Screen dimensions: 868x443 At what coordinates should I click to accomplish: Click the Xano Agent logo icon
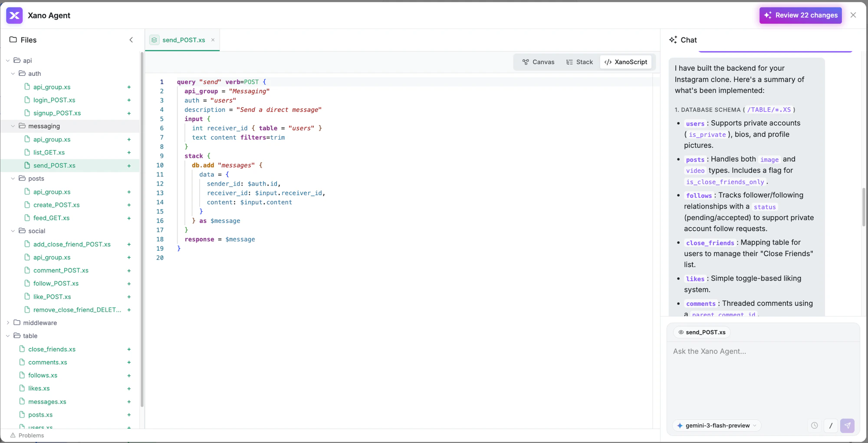click(14, 15)
